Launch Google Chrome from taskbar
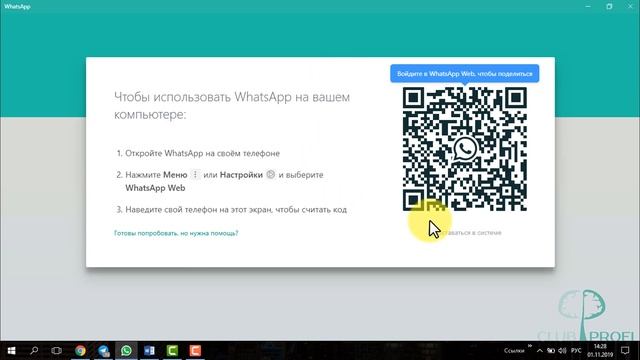This screenshot has height=360, width=640. [80, 351]
